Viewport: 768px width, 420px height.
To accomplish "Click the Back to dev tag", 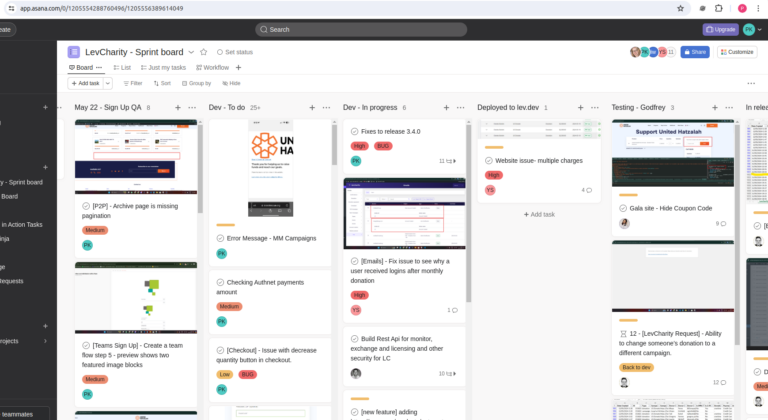I will pos(636,367).
